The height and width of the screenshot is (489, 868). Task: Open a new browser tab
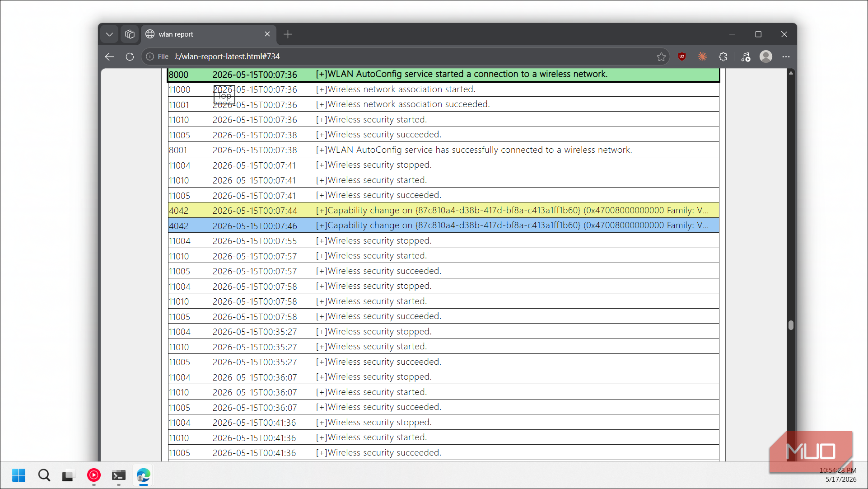click(x=288, y=34)
